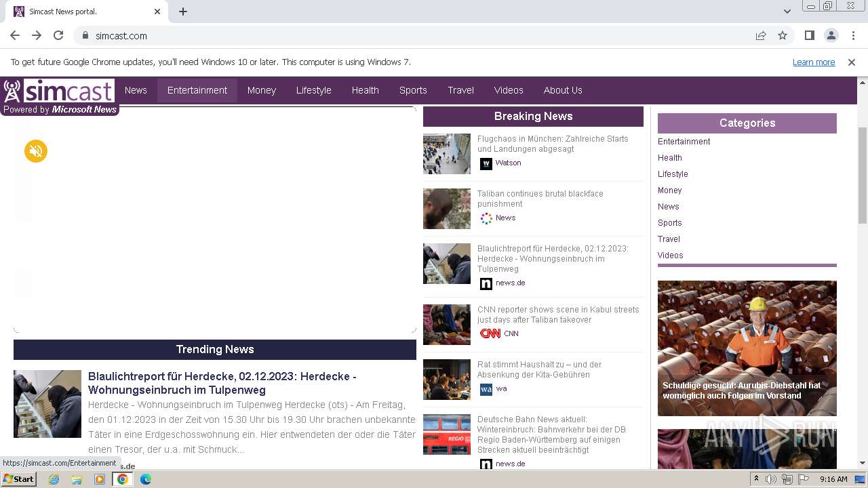Click the volume icon in system tray
This screenshot has width=868, height=488.
coord(771,479)
